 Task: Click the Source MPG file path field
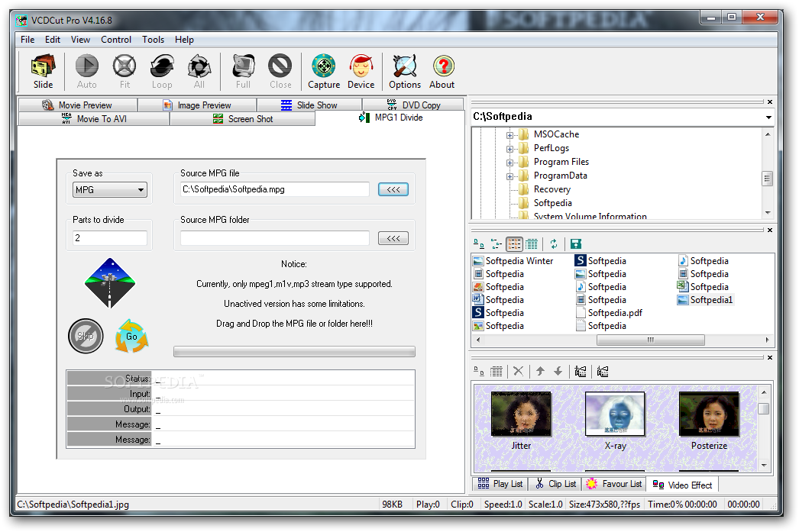[275, 189]
